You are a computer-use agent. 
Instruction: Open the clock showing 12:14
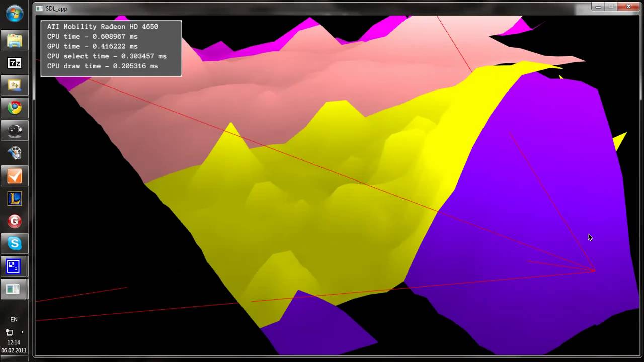coord(14,343)
